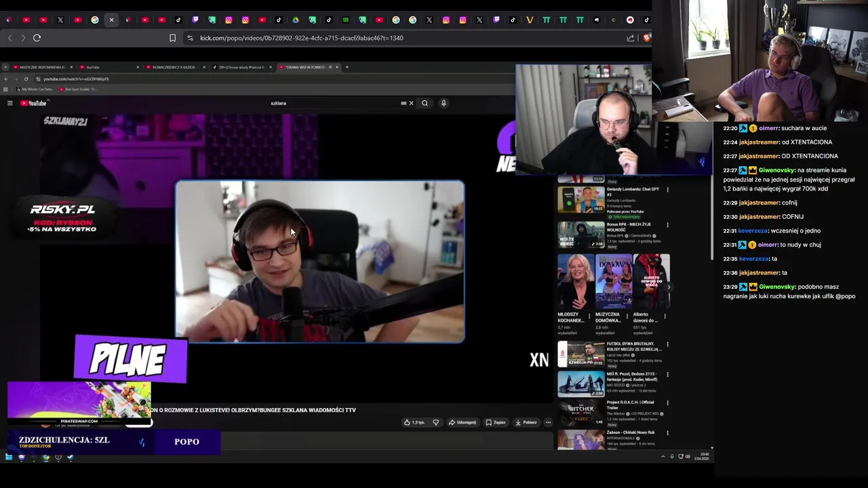Screen dimensions: 868x488
Task: Clear the szklana search query
Action: [x=411, y=103]
